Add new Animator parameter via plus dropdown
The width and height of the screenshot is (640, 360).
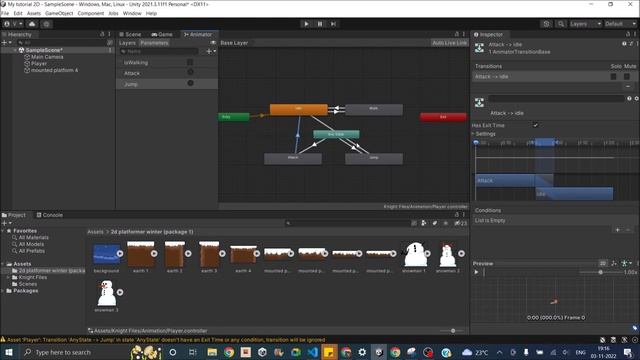click(211, 51)
